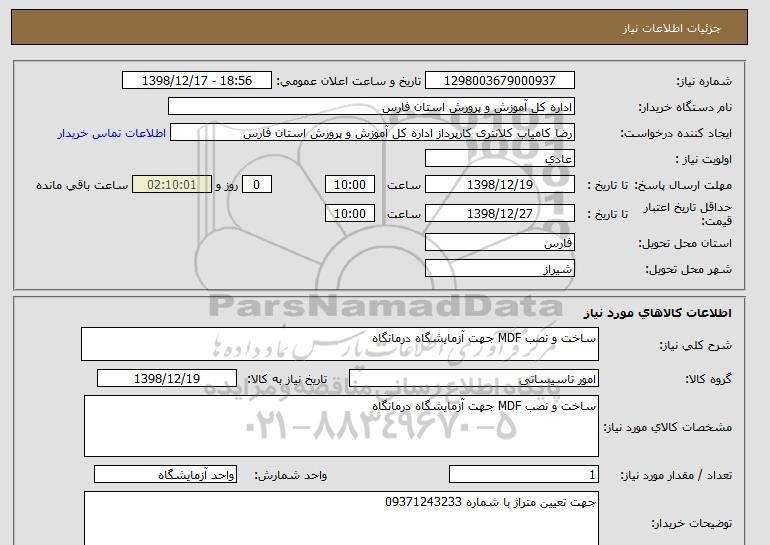
Task: Click the need number field 1298003679000937
Action: click(499, 81)
